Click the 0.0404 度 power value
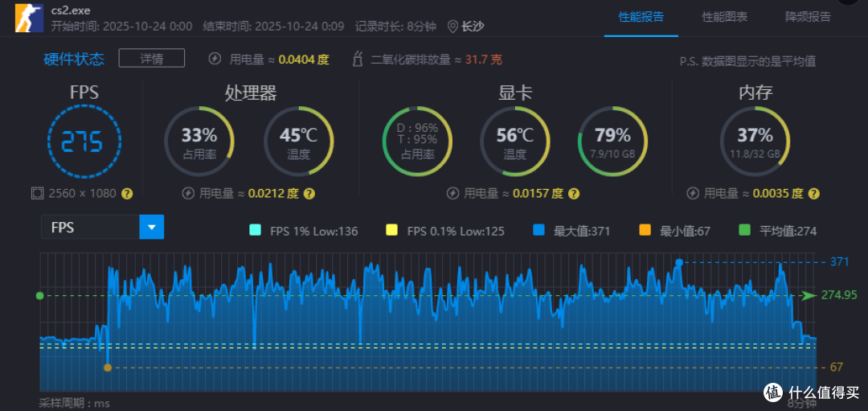 pyautogui.click(x=303, y=60)
